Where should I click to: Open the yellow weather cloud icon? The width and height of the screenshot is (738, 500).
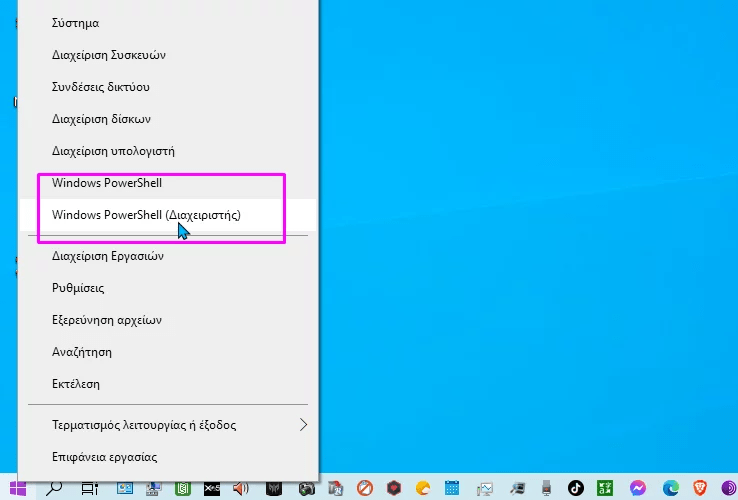coord(423,488)
